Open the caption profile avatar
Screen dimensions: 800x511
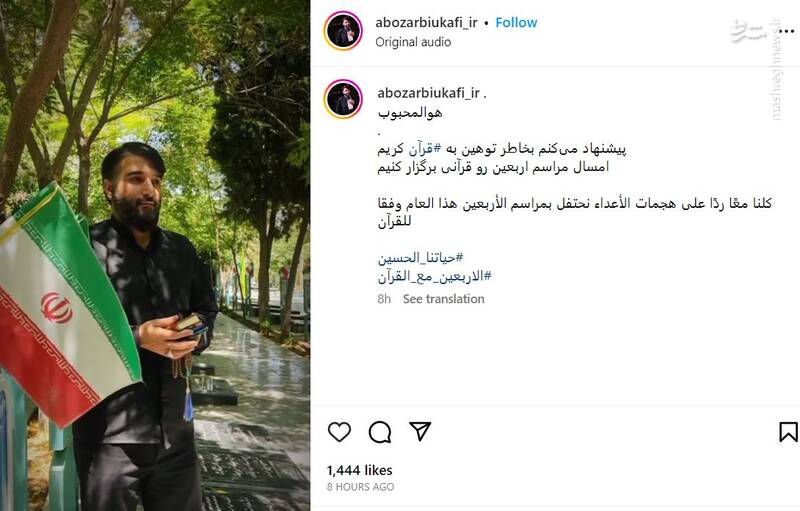tap(343, 99)
